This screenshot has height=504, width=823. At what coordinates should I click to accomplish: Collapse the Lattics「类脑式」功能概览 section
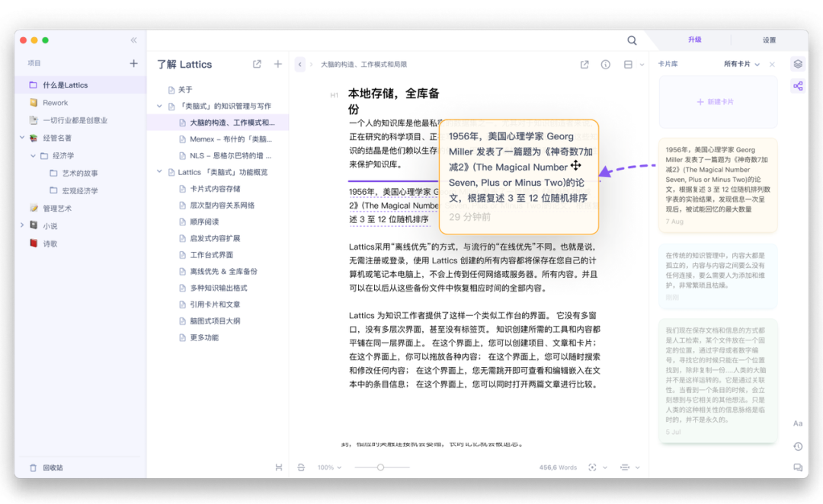pyautogui.click(x=159, y=171)
